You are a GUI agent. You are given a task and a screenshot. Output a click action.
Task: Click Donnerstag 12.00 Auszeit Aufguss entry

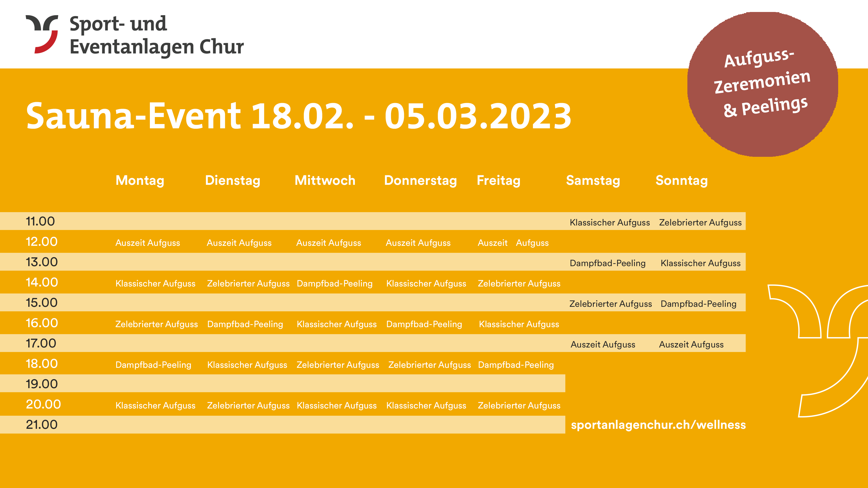pyautogui.click(x=418, y=243)
